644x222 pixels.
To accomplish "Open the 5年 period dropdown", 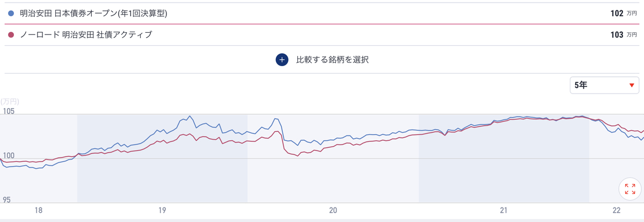I will [605, 85].
